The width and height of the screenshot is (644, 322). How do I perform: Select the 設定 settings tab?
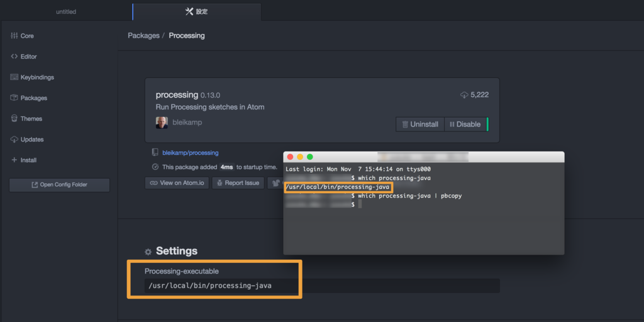coord(197,12)
